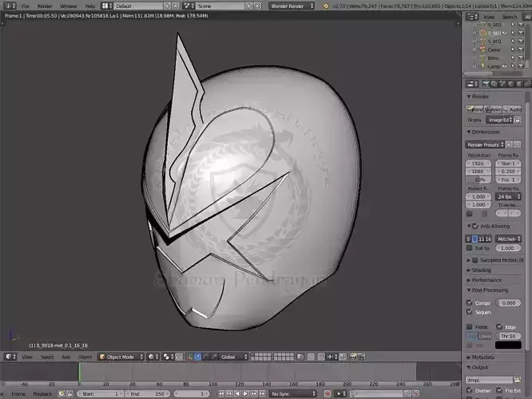The width and height of the screenshot is (532, 399).
Task: Open the Render menu in the top bar
Action: tap(45, 6)
